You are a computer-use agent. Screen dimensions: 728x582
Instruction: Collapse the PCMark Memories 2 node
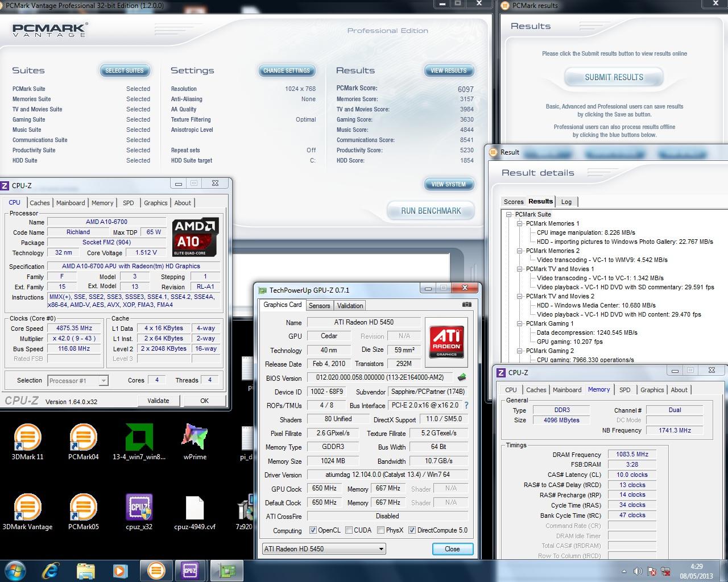pyautogui.click(x=519, y=251)
